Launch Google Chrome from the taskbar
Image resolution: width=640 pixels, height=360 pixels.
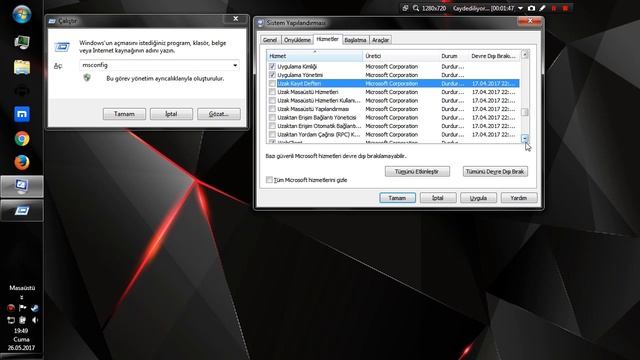click(22, 139)
